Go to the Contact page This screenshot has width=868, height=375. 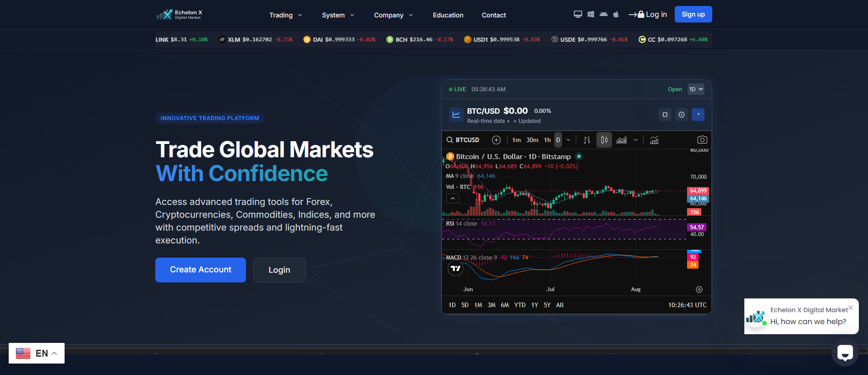point(494,15)
